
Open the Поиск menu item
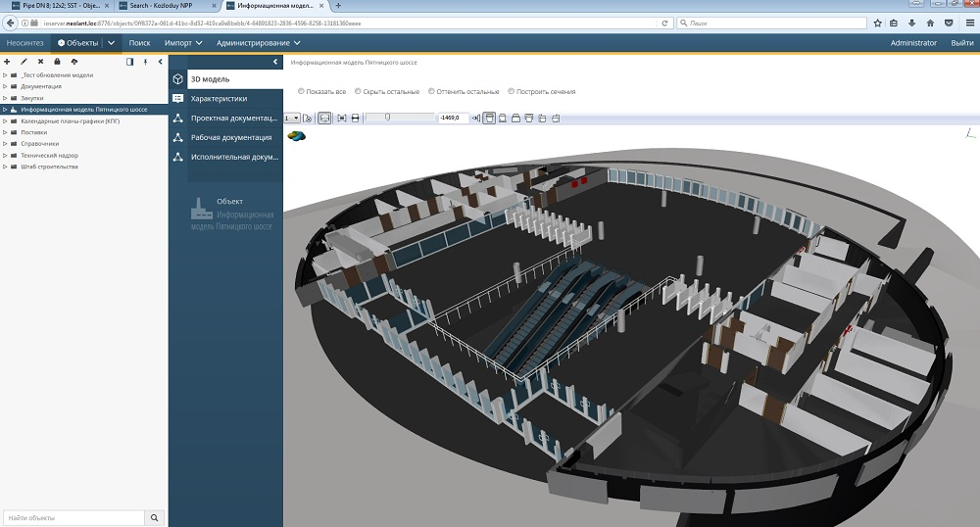click(x=139, y=43)
